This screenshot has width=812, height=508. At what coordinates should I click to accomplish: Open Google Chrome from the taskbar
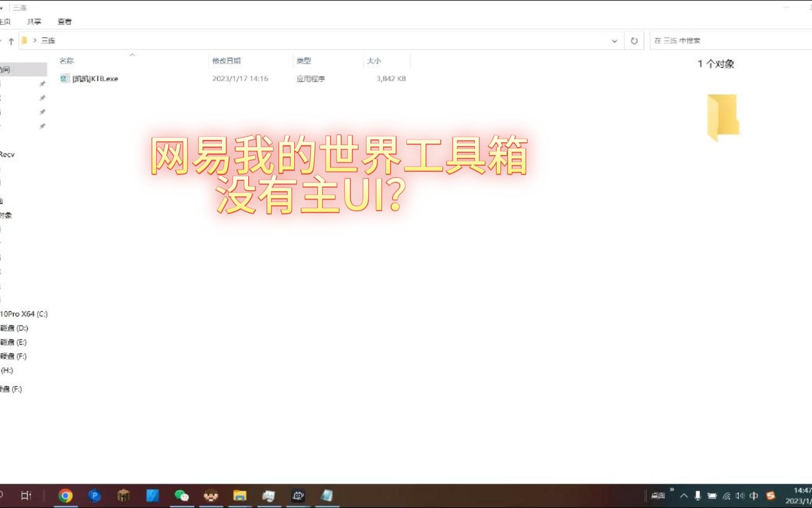pos(65,495)
